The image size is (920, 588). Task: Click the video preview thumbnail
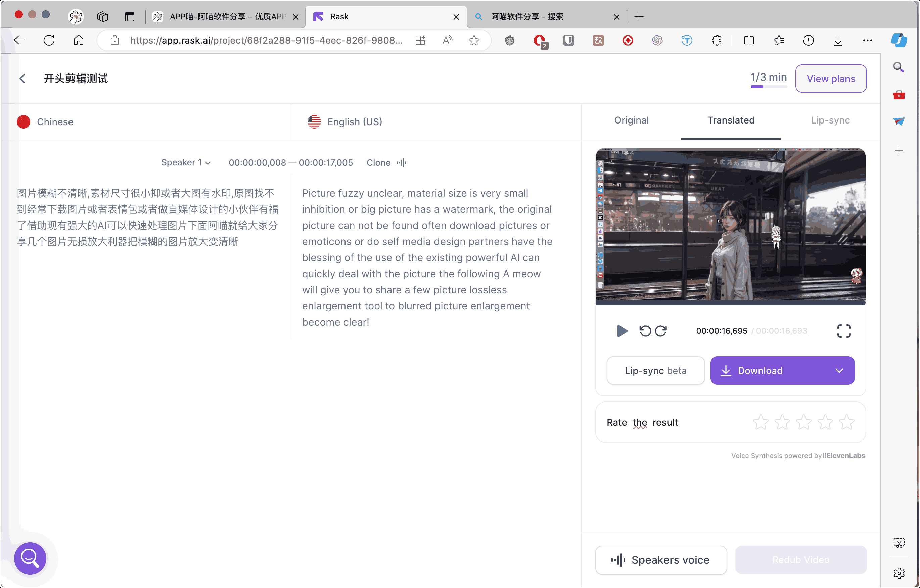point(731,225)
